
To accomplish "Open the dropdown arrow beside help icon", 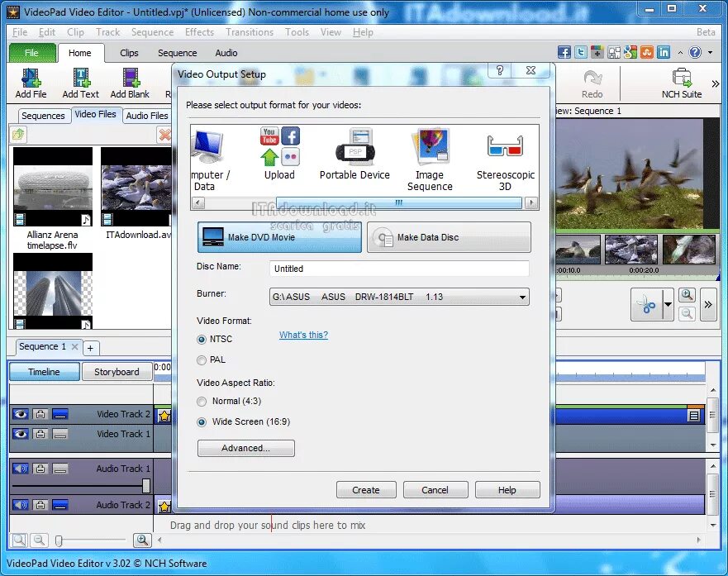I will 710,52.
